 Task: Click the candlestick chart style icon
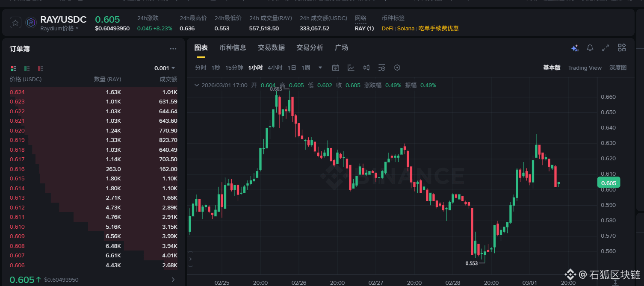pyautogui.click(x=366, y=68)
